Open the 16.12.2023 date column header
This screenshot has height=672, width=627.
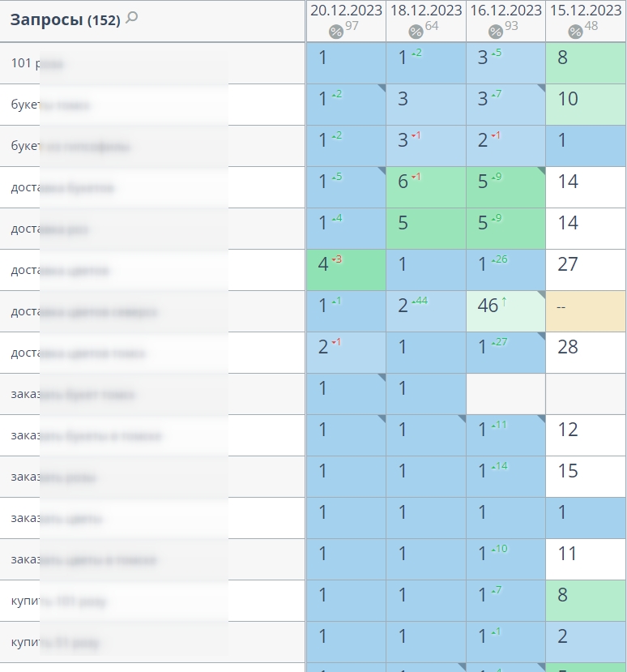506,11
